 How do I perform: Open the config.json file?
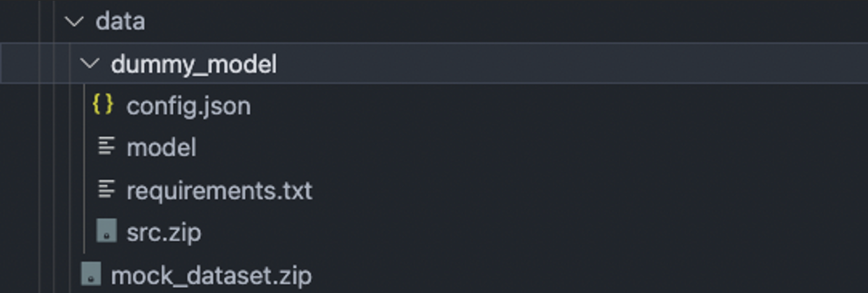click(x=188, y=106)
